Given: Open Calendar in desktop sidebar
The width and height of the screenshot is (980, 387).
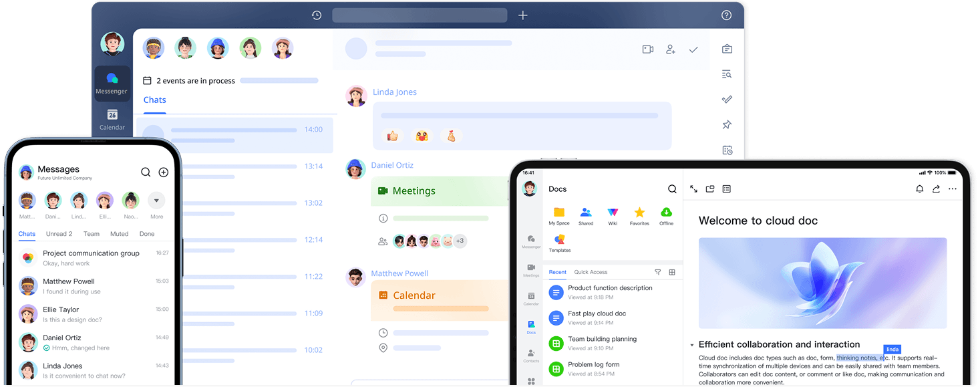Looking at the screenshot, I should point(112,119).
